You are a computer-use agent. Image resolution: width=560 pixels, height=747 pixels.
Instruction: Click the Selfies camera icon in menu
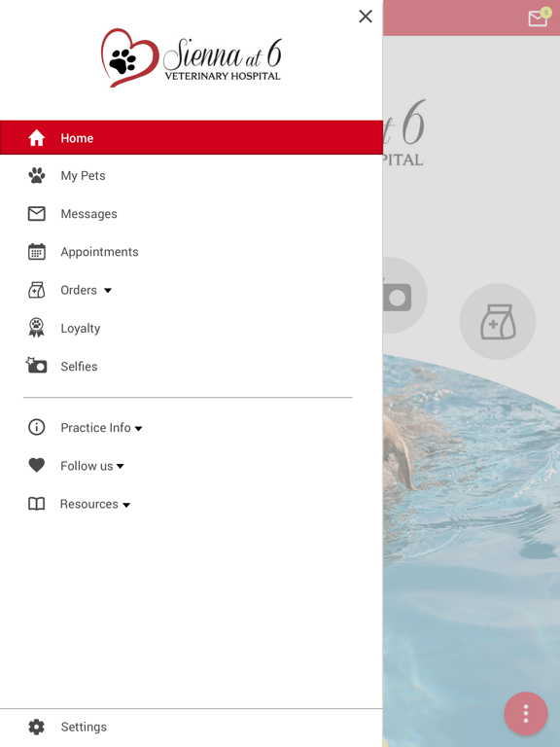[x=36, y=366]
